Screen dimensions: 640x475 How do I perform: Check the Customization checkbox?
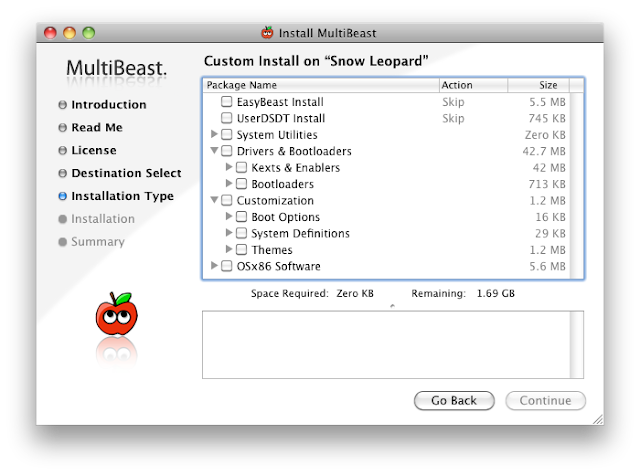click(227, 200)
